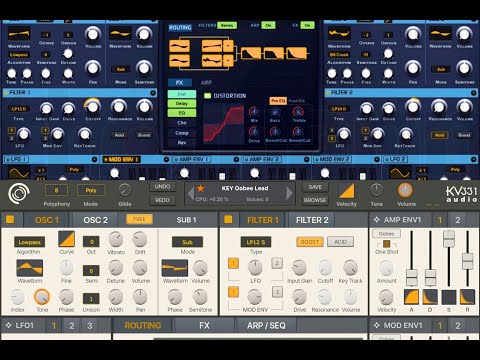Open the distortion curve graph in blue synth
Screen dimensions: 480x360
[224, 124]
